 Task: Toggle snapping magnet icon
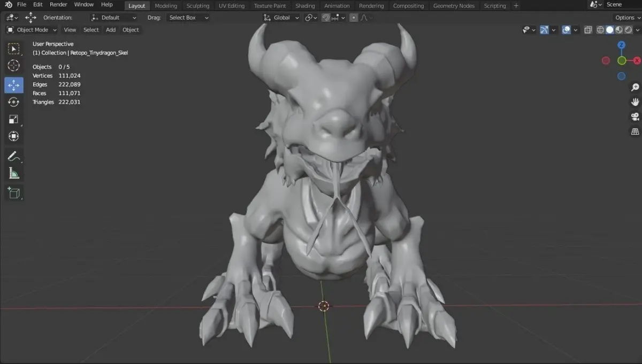coord(325,18)
